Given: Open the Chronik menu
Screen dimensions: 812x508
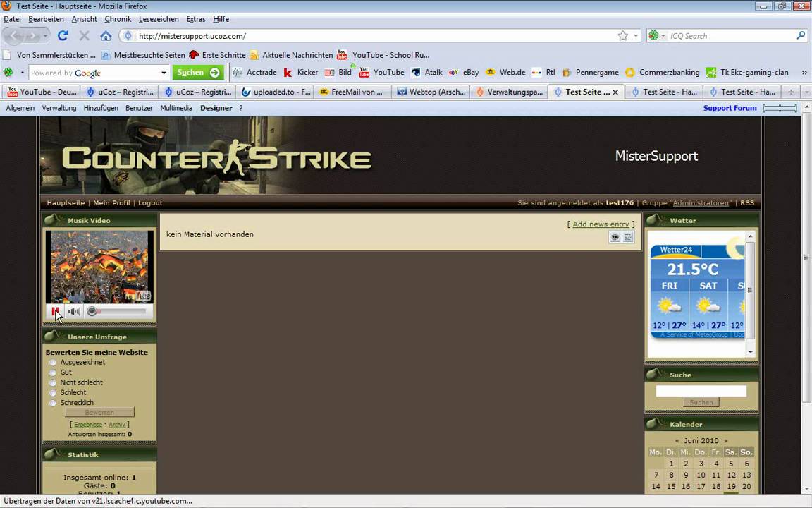Looking at the screenshot, I should (118, 18).
